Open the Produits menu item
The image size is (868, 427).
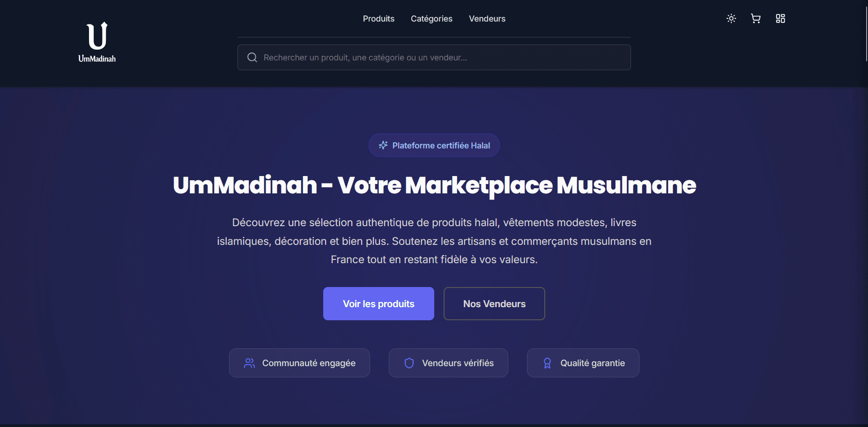coord(378,19)
